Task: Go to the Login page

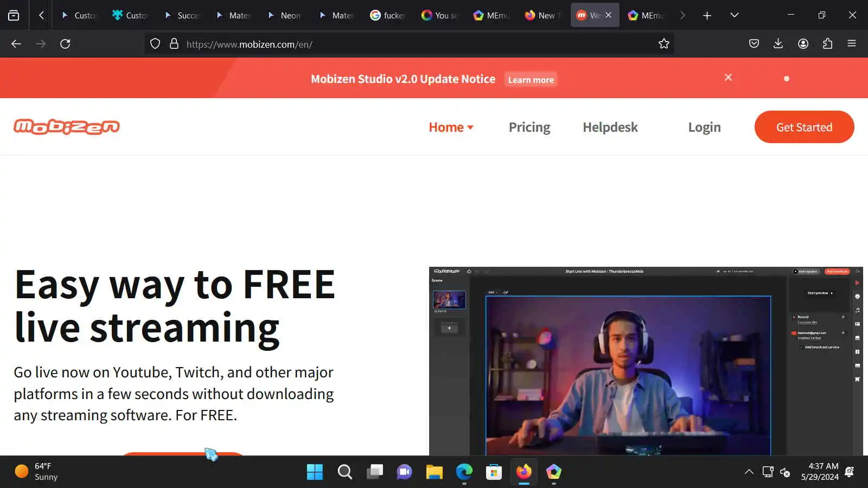Action: point(705,127)
